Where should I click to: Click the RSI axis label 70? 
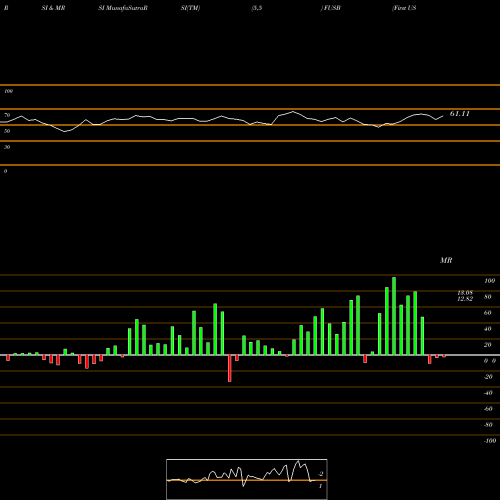[7, 115]
